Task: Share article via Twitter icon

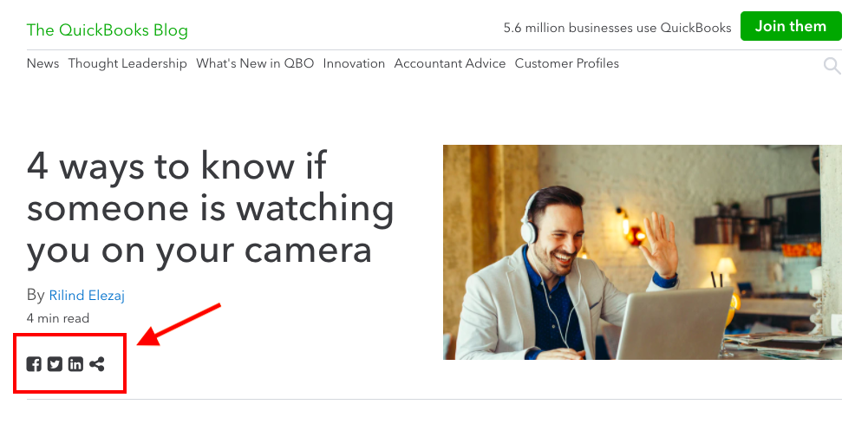Action: pos(55,364)
